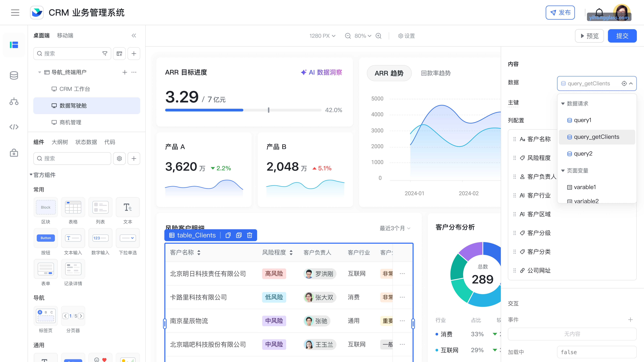
Task: Click the zoom out magnifier icon
Action: pos(348,36)
